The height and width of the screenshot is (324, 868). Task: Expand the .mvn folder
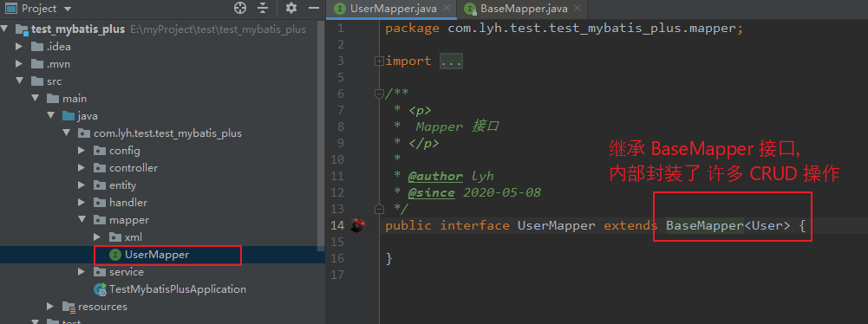coord(19,64)
